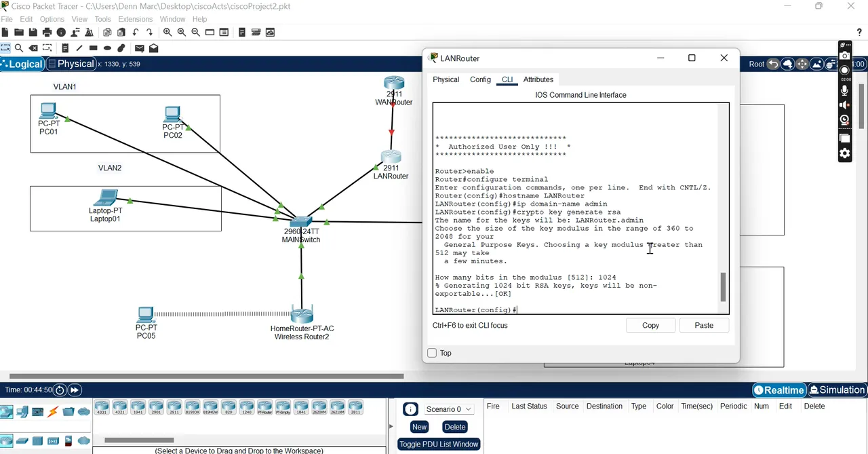Click the workspace horizontal scrollbar
868x454 pixels.
pos(206,376)
